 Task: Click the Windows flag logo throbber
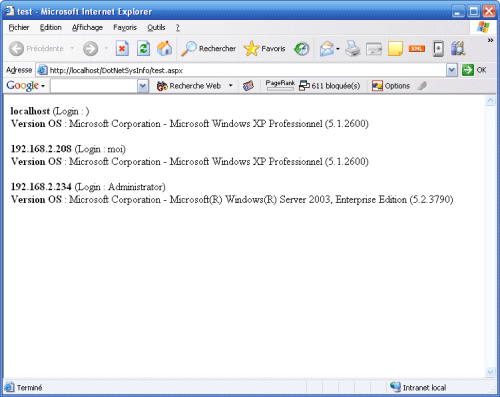[x=483, y=27]
